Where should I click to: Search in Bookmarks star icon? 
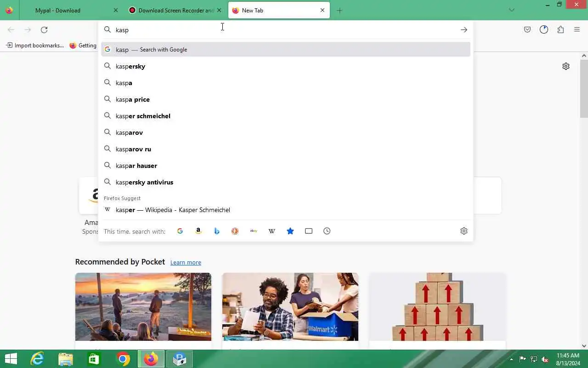[x=290, y=231]
